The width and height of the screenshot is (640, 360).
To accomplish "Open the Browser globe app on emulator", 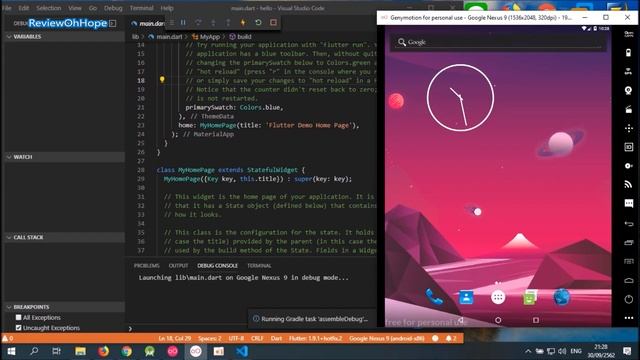I will coord(562,297).
